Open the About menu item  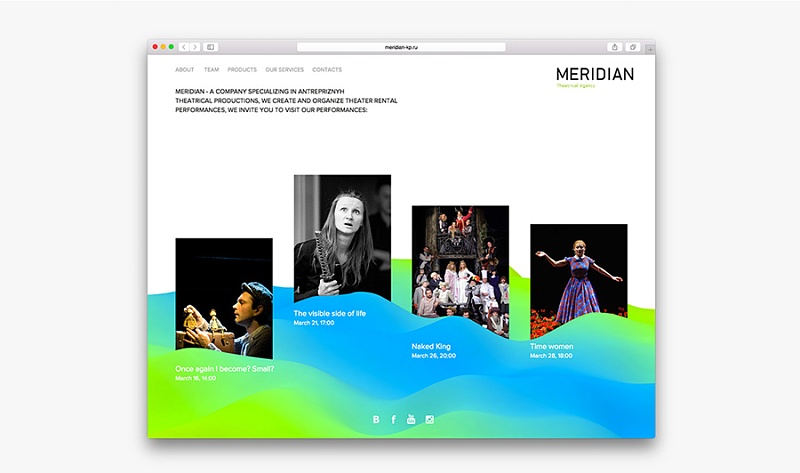184,70
